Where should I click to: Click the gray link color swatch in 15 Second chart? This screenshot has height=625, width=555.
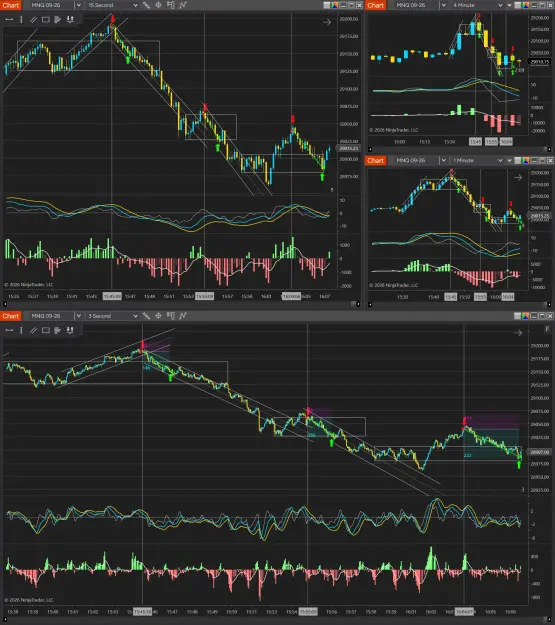pyautogui.click(x=327, y=5)
